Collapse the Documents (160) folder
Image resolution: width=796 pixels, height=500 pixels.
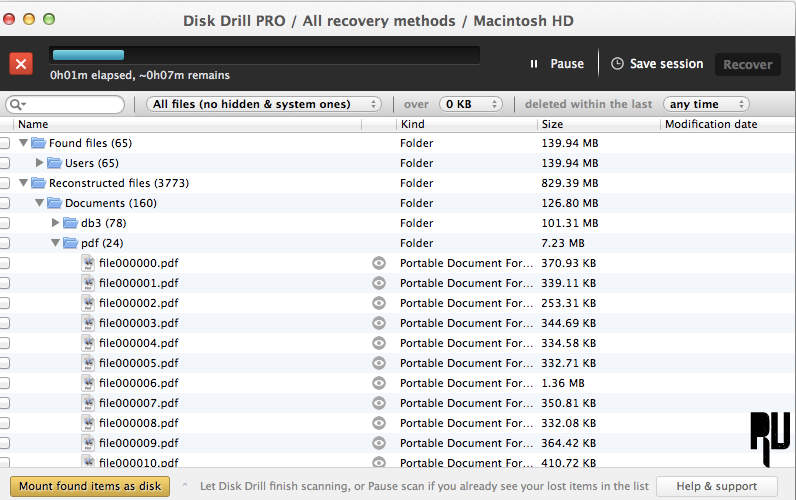[x=40, y=203]
